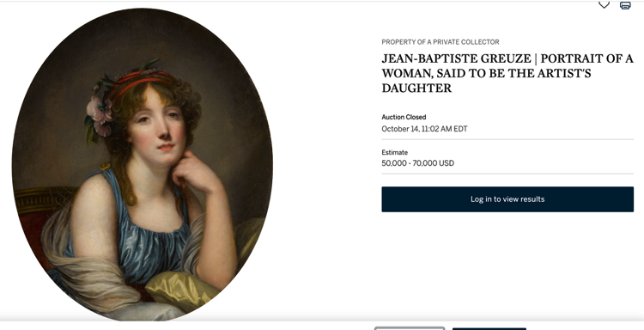
Task: Click the Estimate label
Action: coord(395,152)
